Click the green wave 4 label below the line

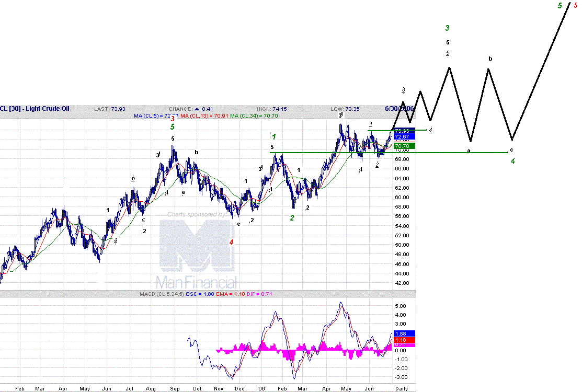pyautogui.click(x=513, y=161)
